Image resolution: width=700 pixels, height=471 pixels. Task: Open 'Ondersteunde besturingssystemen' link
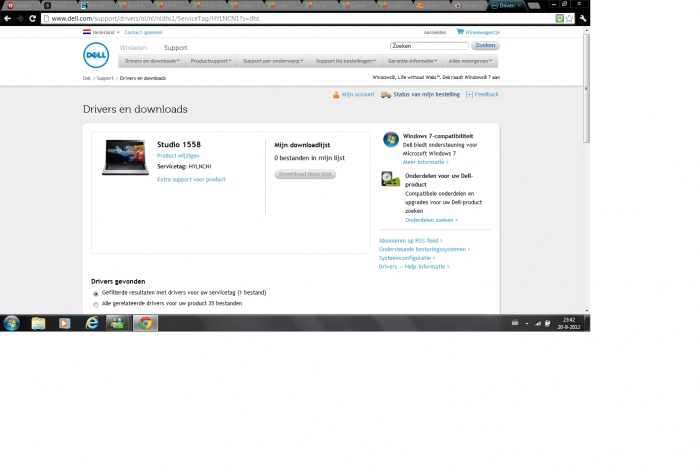(425, 250)
